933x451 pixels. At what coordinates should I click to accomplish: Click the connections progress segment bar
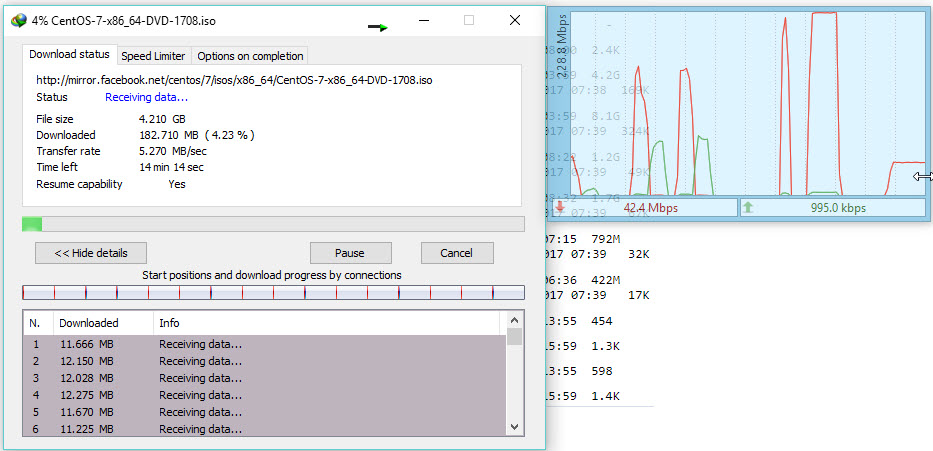click(x=273, y=292)
